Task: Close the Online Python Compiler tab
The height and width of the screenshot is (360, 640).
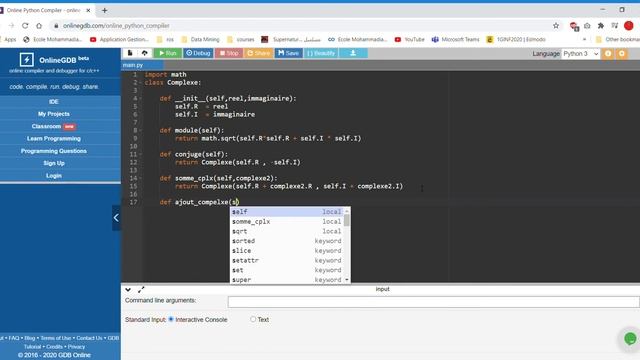Action: [x=88, y=10]
